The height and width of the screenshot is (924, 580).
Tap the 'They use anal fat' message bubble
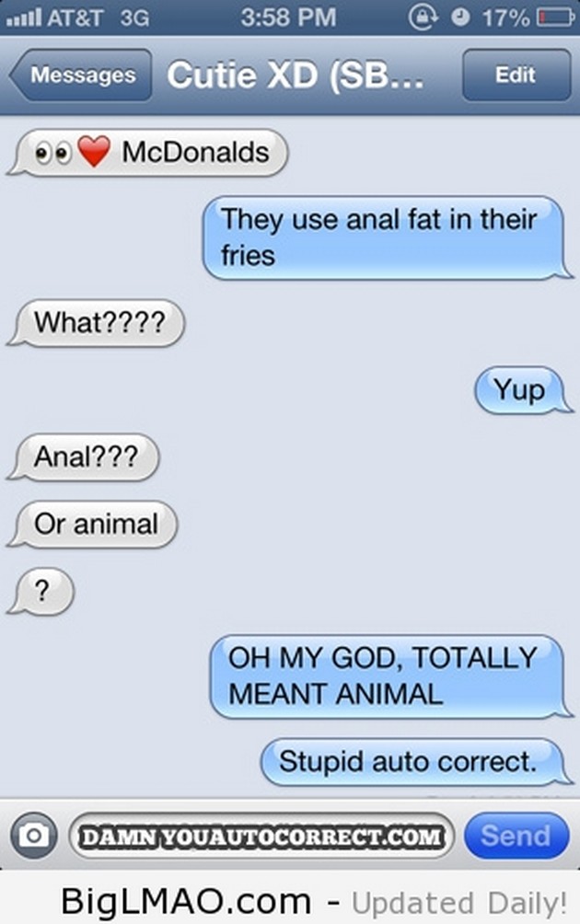tap(387, 237)
